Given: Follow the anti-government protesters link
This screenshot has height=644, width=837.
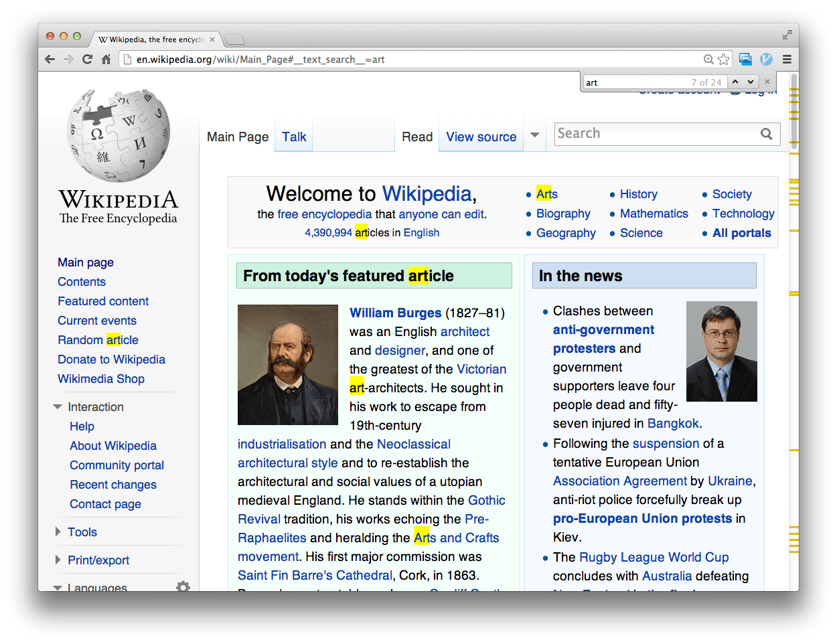Looking at the screenshot, I should tap(603, 339).
